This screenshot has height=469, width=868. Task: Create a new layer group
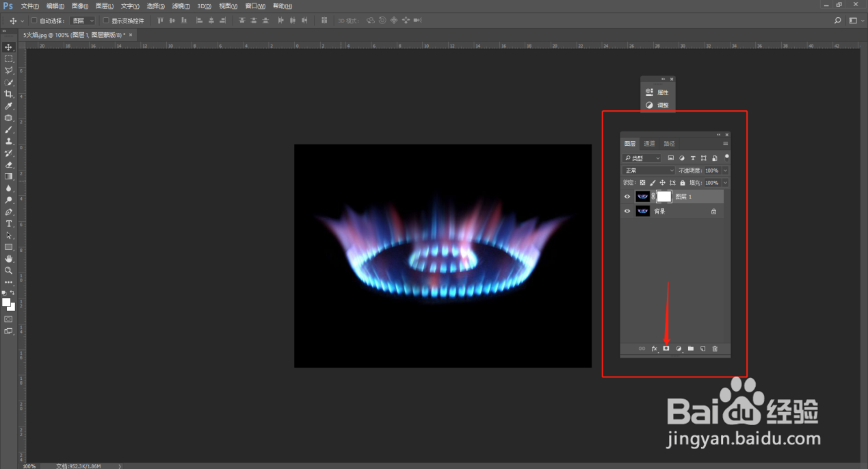(691, 348)
